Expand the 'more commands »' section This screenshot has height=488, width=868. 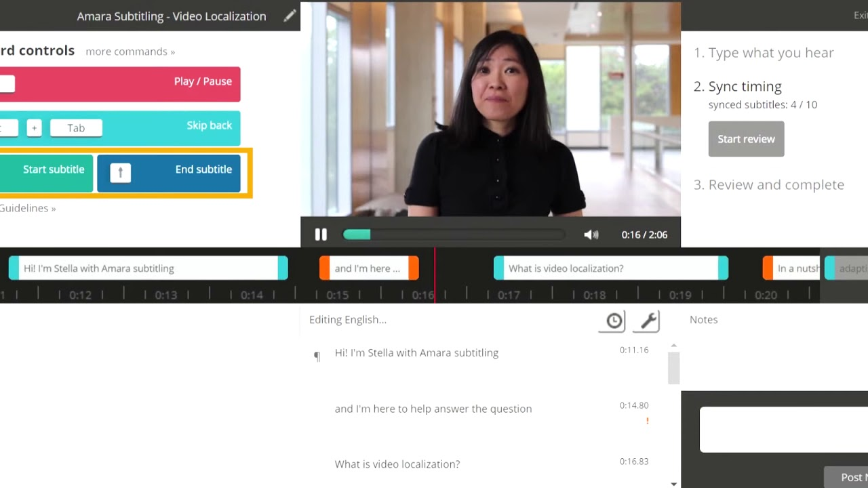(130, 51)
